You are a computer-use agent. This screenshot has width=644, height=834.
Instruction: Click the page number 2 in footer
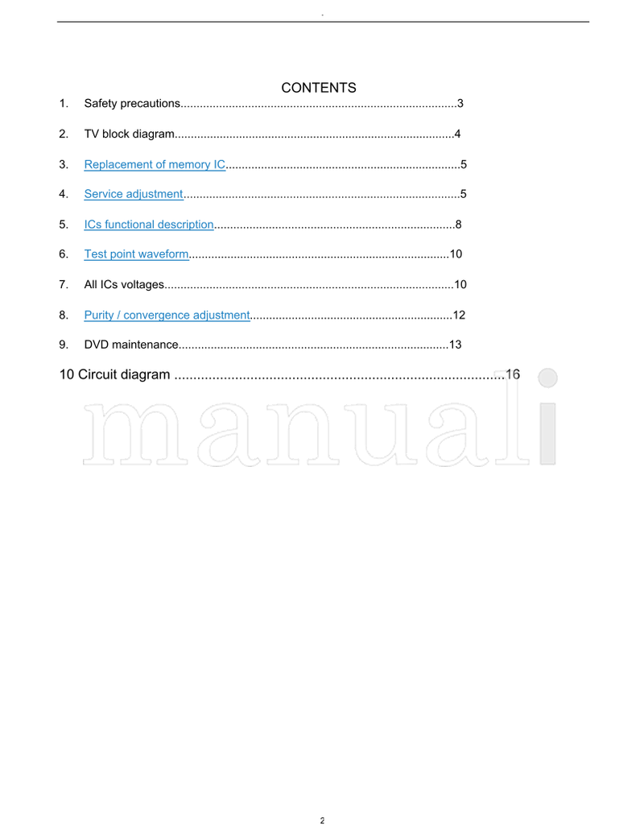pyautogui.click(x=322, y=820)
